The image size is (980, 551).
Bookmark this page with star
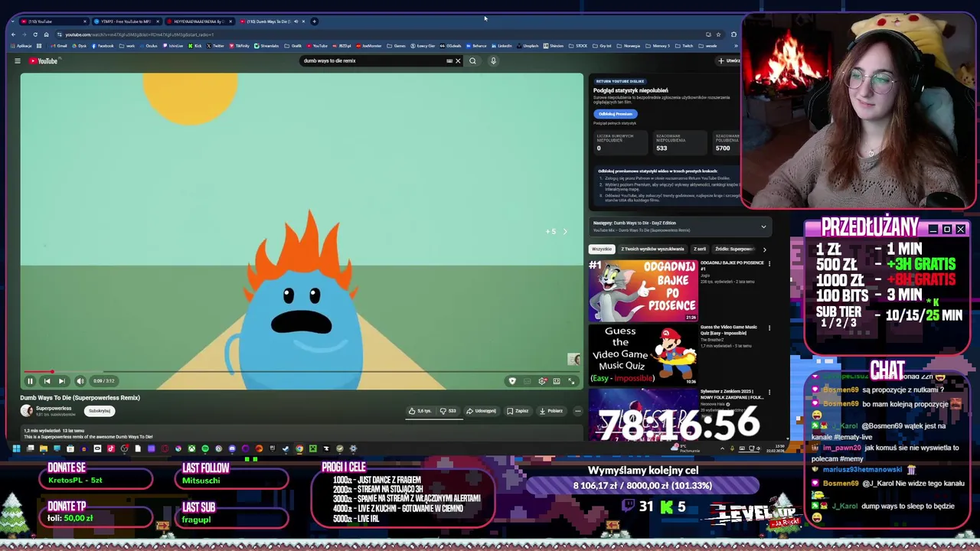(x=718, y=34)
